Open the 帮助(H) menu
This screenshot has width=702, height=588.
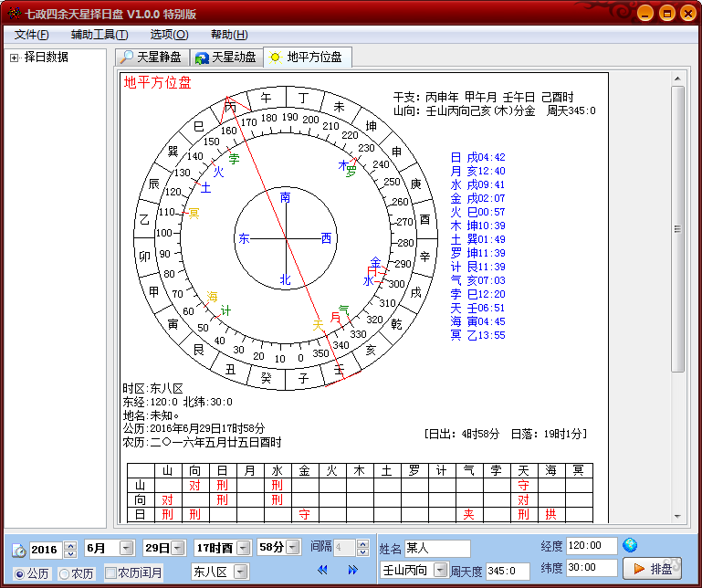click(x=229, y=35)
